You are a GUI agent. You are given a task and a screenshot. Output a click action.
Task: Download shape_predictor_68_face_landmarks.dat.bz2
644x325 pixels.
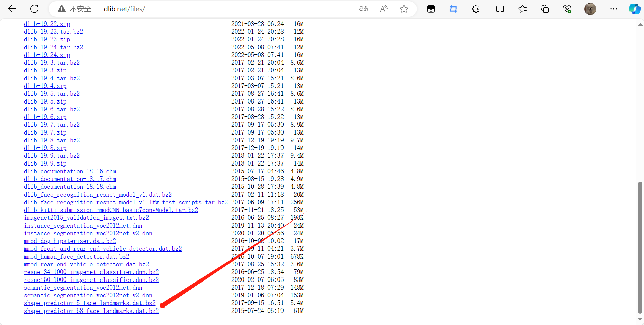click(x=91, y=311)
